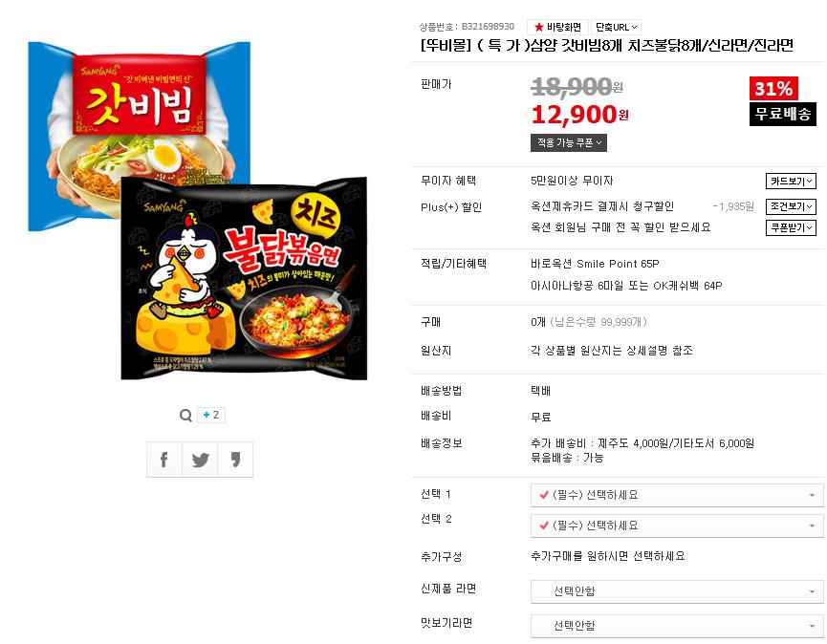This screenshot has width=827, height=644.
Task: Click the product title text link
Action: (x=606, y=46)
